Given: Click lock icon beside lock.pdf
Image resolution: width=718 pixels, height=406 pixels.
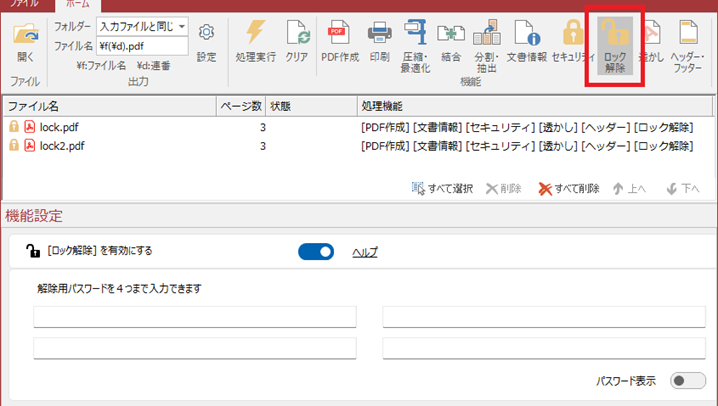Looking at the screenshot, I should tap(14, 126).
